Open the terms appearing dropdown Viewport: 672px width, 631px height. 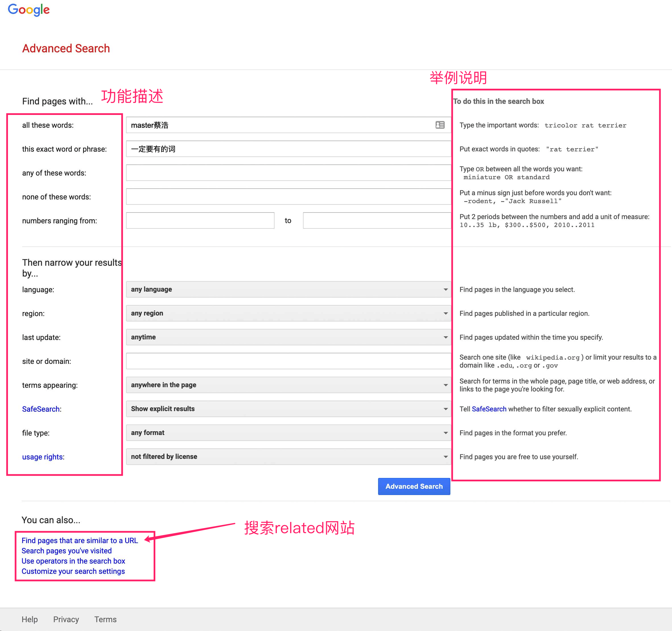coord(288,385)
